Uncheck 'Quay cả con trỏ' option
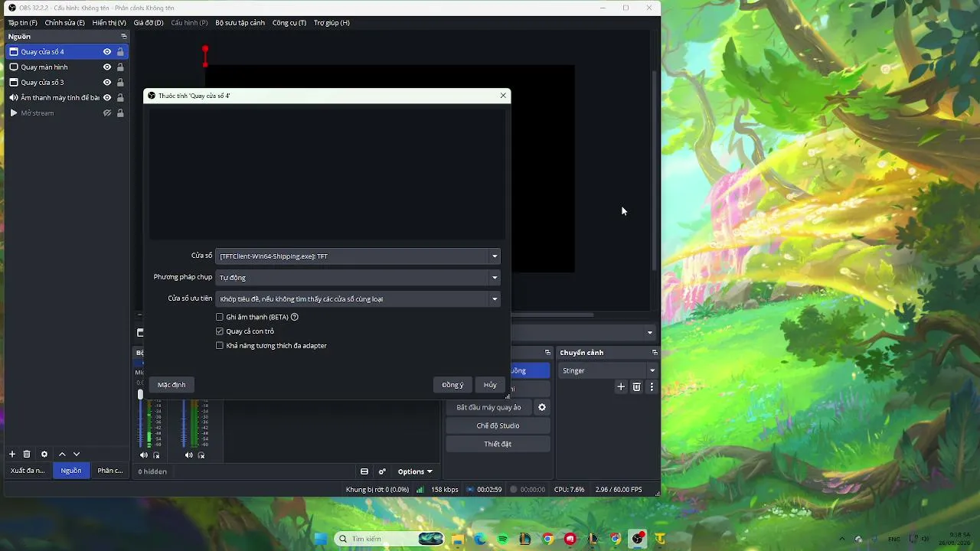The height and width of the screenshot is (551, 980). coord(220,331)
